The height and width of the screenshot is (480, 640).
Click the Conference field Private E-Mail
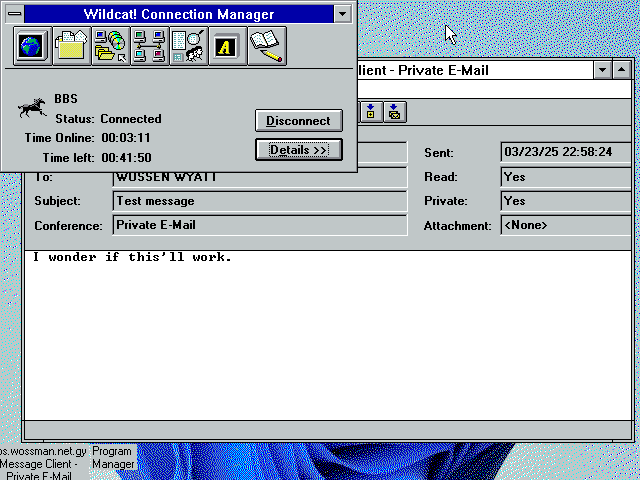(260, 225)
